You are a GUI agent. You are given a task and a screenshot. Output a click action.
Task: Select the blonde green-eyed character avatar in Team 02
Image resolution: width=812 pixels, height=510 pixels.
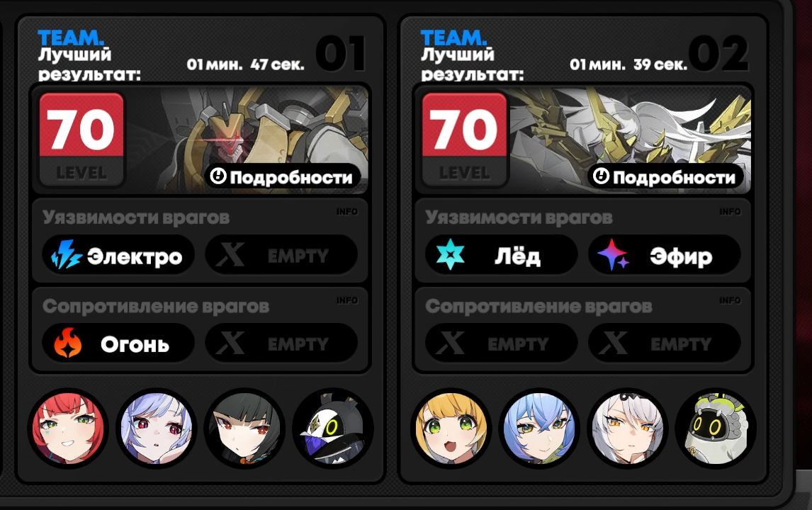click(451, 429)
